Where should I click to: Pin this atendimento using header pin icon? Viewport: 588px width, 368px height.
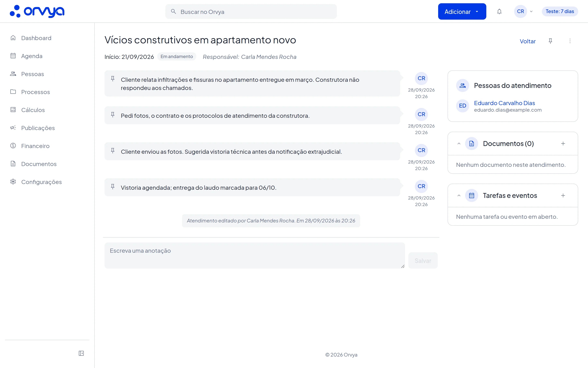pyautogui.click(x=550, y=41)
